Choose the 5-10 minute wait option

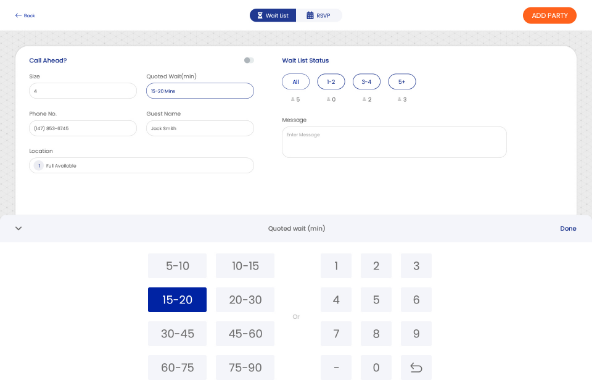point(177,265)
